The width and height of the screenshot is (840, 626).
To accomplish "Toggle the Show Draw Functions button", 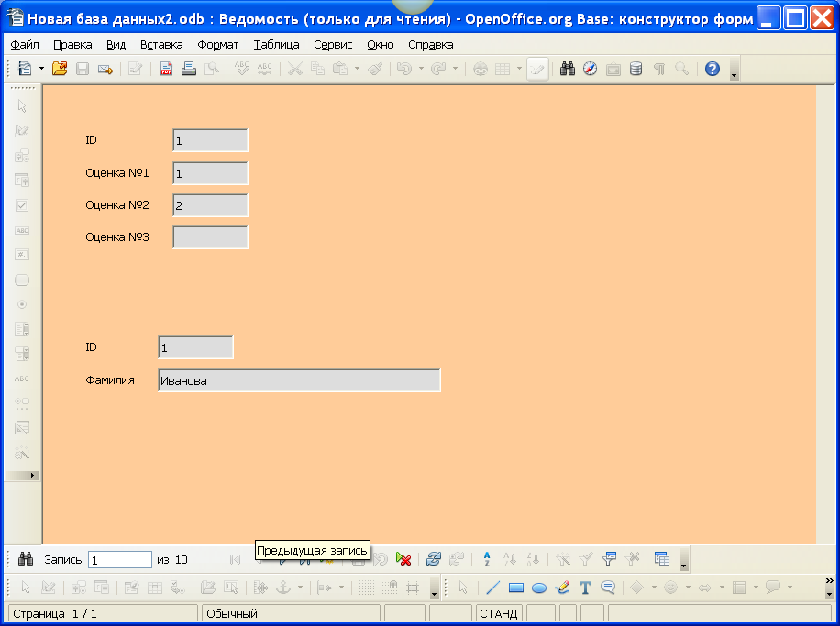I will click(538, 69).
